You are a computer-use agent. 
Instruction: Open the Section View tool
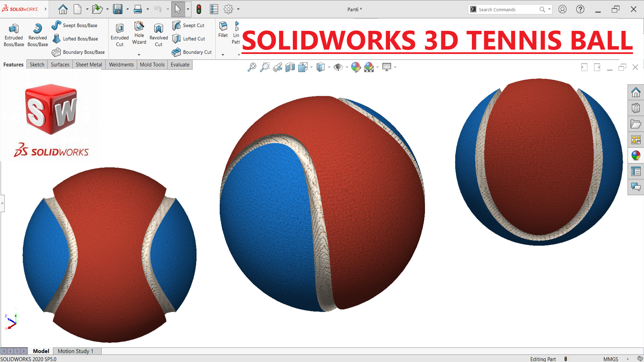coord(290,67)
